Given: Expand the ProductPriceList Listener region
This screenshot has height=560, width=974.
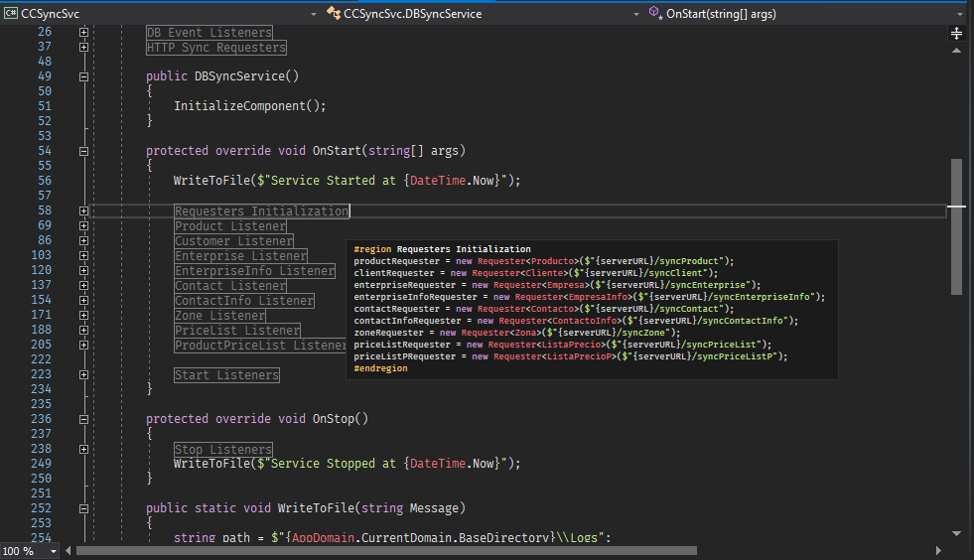Looking at the screenshot, I should click(x=83, y=345).
